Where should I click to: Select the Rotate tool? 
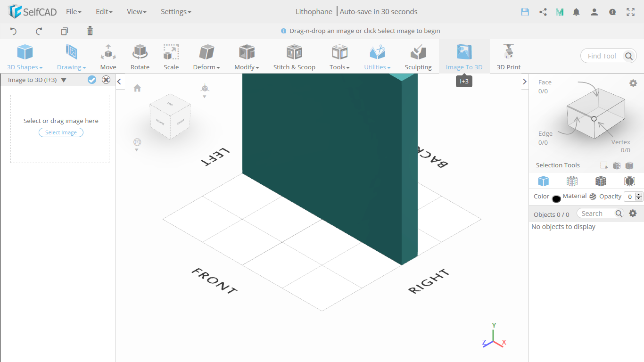140,56
